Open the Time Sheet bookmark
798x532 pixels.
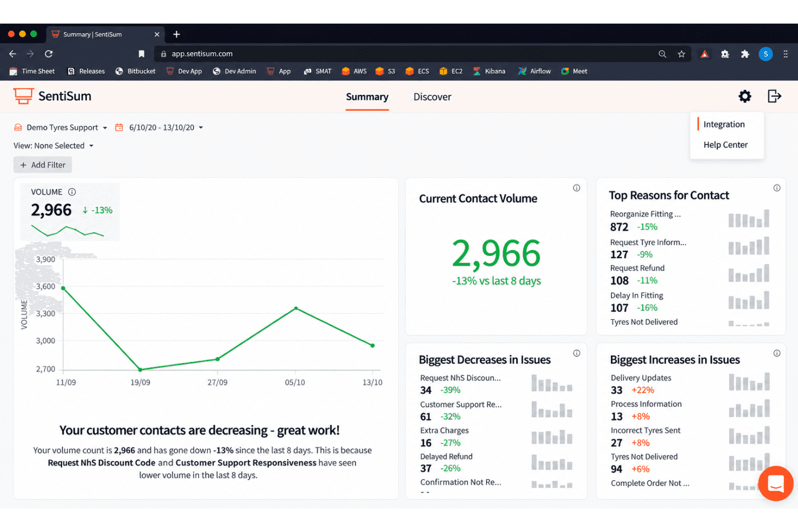tap(32, 71)
